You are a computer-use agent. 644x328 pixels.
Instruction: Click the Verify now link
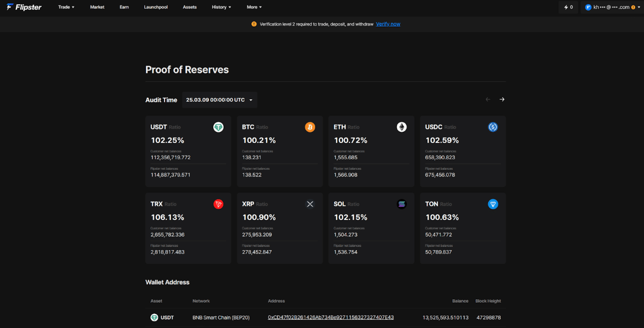tap(388, 24)
